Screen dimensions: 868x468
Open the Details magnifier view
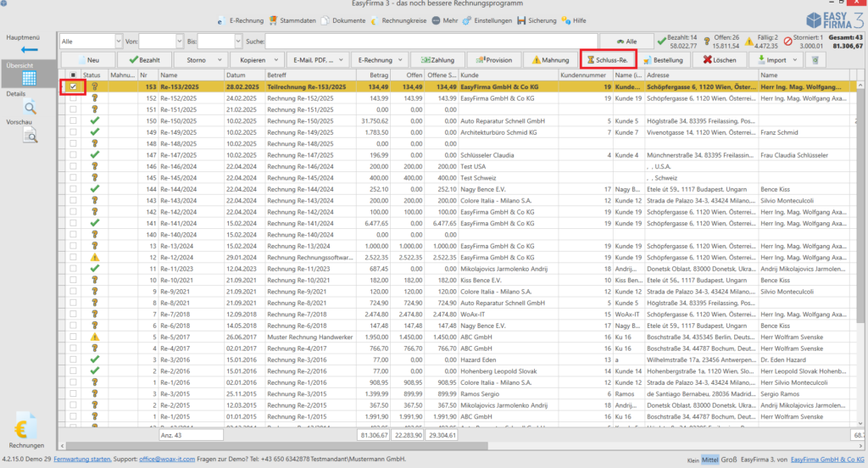(x=30, y=108)
